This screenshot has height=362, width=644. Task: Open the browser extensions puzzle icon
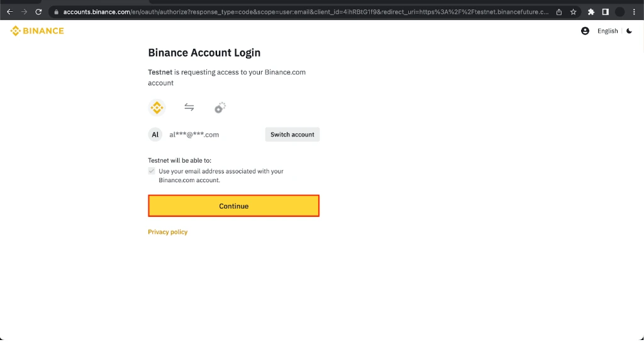[591, 12]
